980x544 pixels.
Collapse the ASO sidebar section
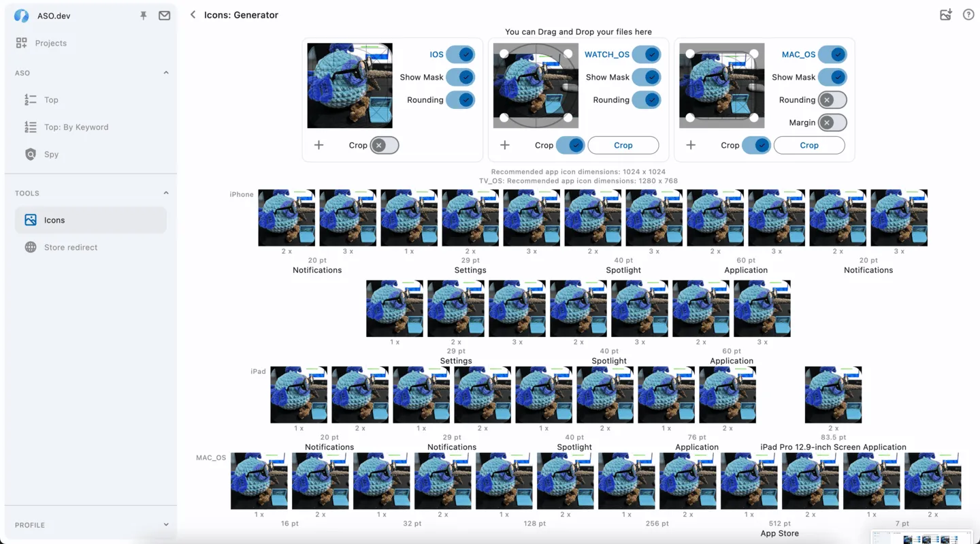165,73
